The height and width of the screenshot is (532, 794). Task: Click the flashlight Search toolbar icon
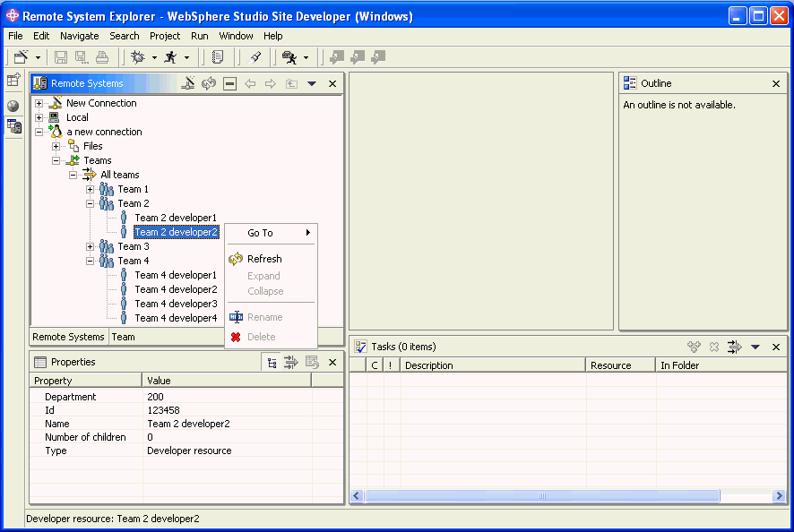tap(255, 57)
